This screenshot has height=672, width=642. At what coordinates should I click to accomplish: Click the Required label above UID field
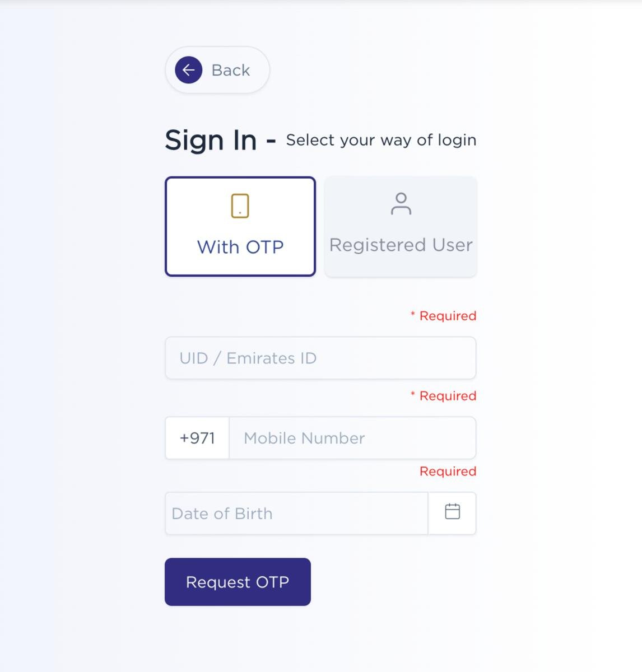click(x=448, y=316)
